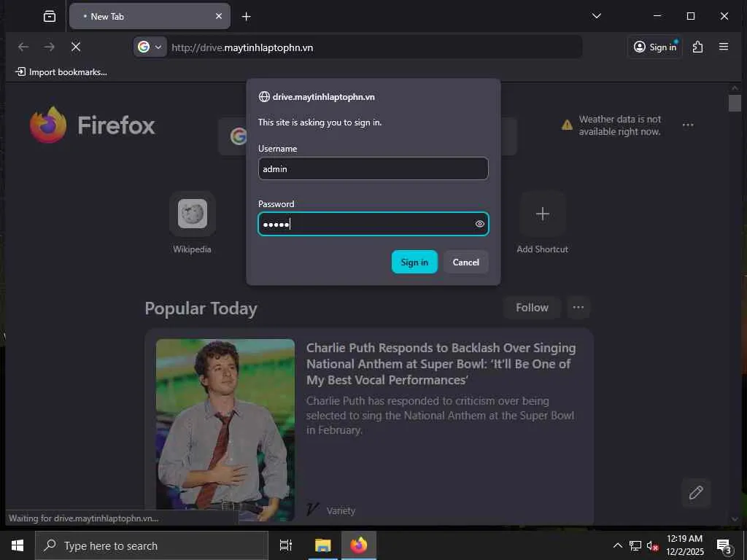Cancel the sign-in dialog

tap(466, 262)
